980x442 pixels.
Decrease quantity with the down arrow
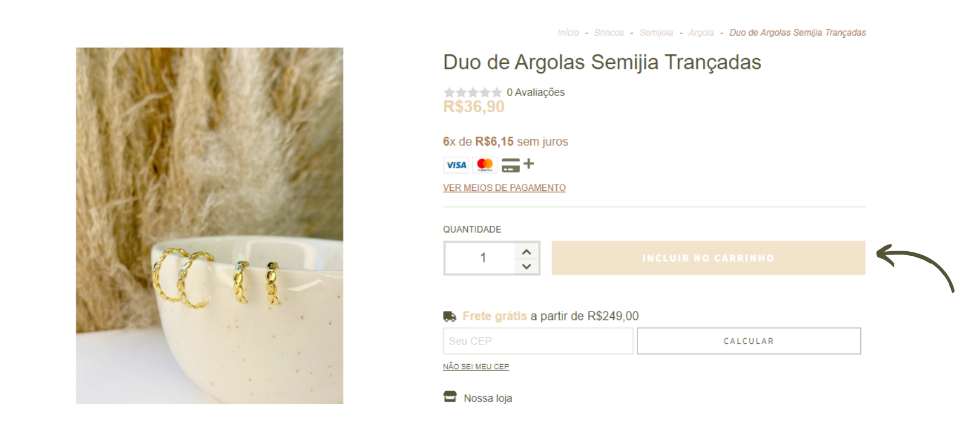[526, 266]
